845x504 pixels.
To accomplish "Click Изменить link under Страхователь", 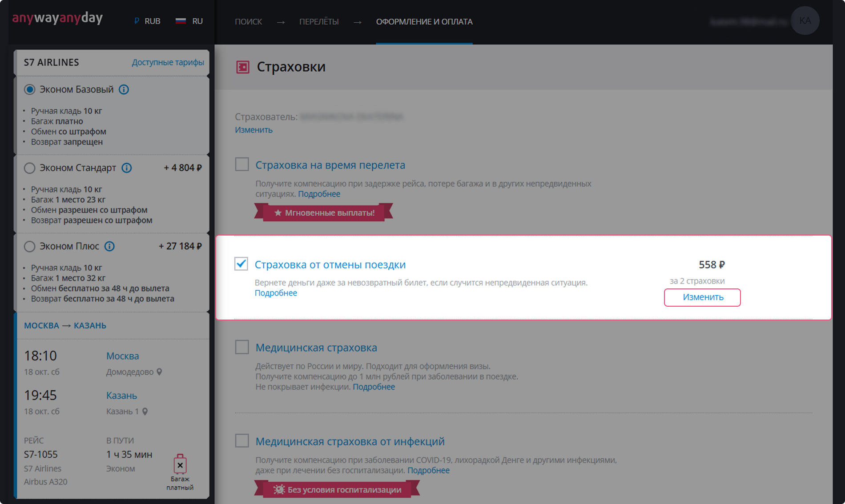I will coord(253,130).
